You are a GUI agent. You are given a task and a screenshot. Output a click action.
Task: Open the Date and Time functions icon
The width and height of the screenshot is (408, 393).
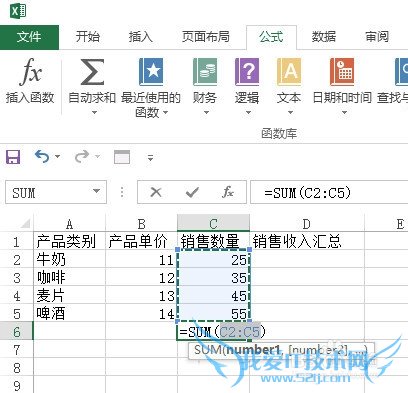click(x=342, y=72)
